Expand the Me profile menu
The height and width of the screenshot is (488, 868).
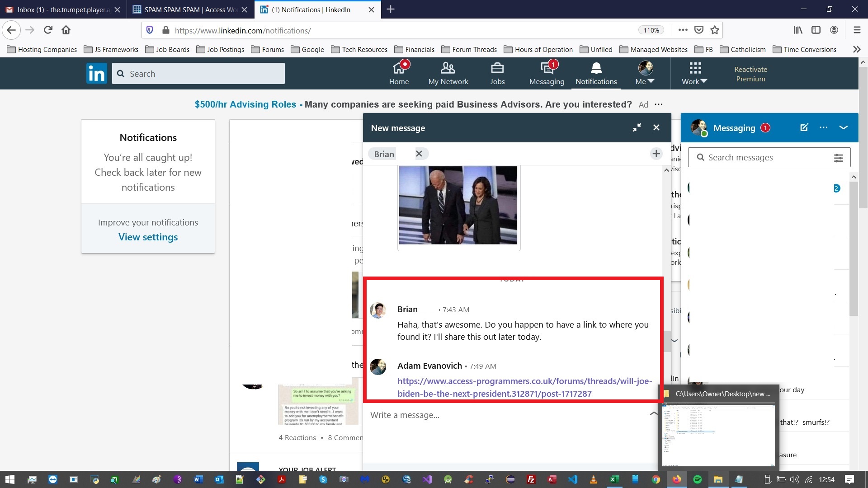tap(645, 73)
